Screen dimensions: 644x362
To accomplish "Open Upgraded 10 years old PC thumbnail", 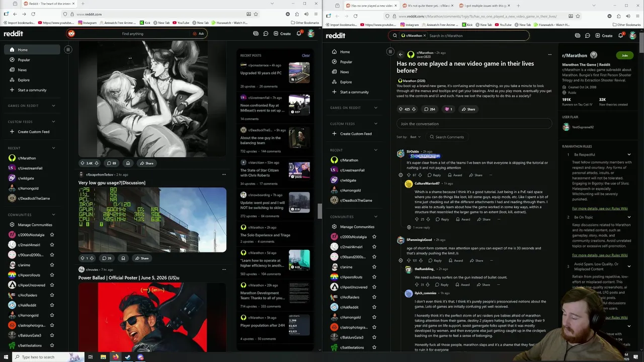I will pos(299,72).
